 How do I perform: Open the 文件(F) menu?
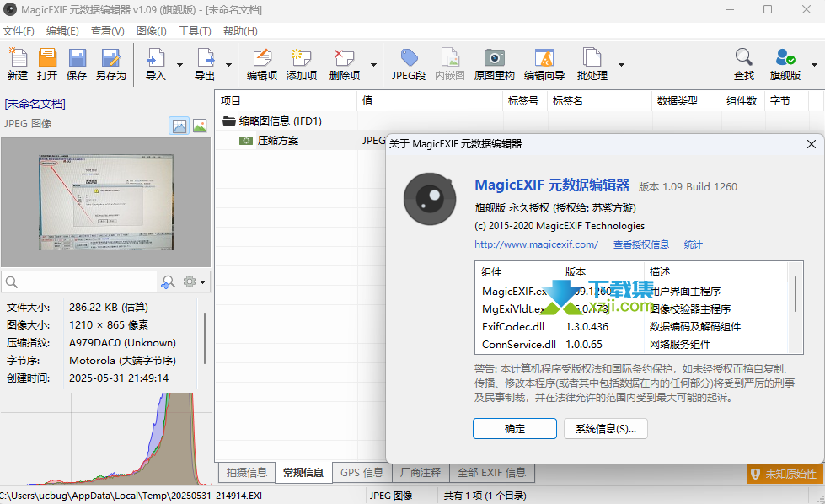(19, 31)
